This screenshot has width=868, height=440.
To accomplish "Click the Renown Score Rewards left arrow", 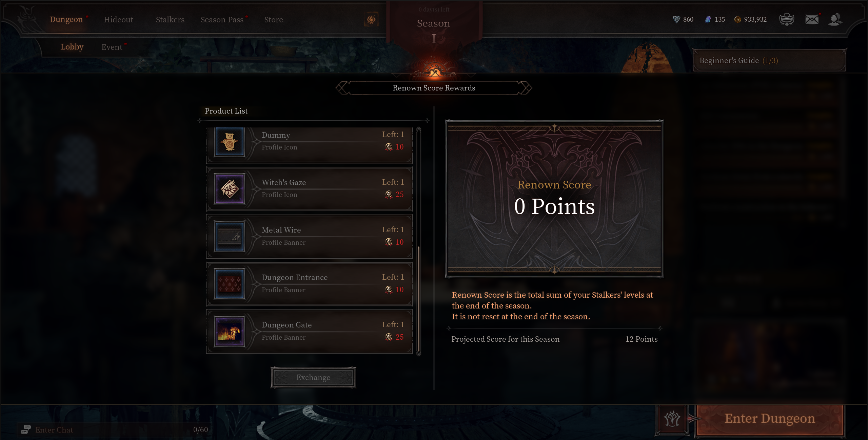I will coord(342,88).
